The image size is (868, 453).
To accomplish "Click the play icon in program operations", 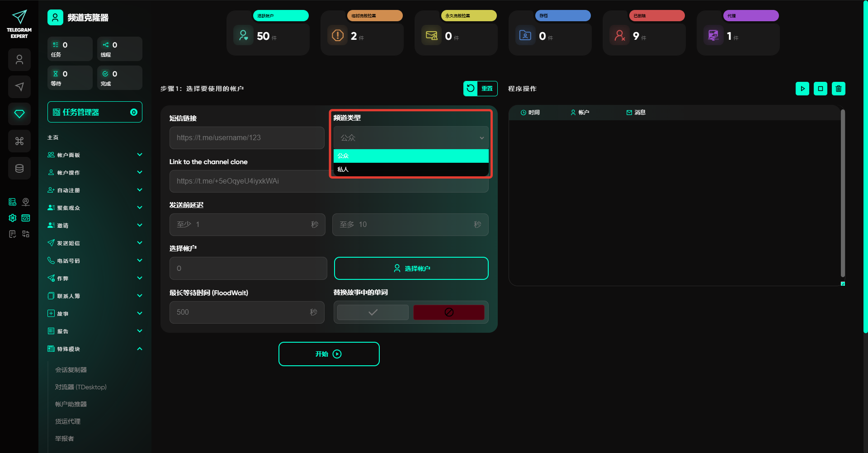I will pos(802,89).
